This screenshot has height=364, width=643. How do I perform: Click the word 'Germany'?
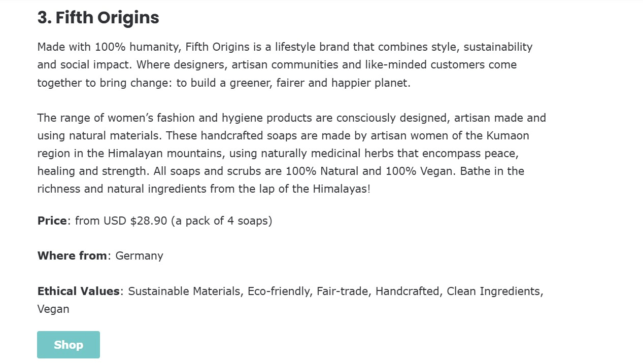click(x=140, y=256)
